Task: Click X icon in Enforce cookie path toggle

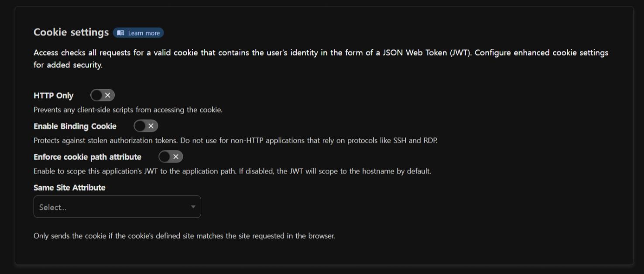Action: tap(176, 156)
